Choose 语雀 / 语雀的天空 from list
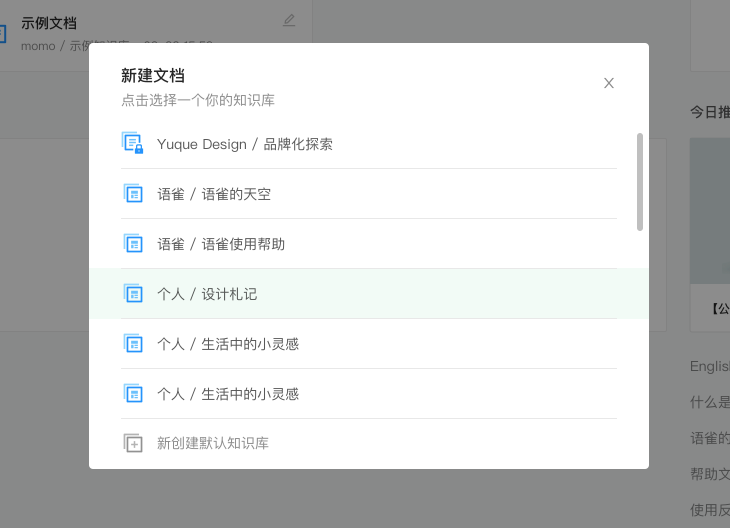The image size is (730, 528). tap(369, 194)
